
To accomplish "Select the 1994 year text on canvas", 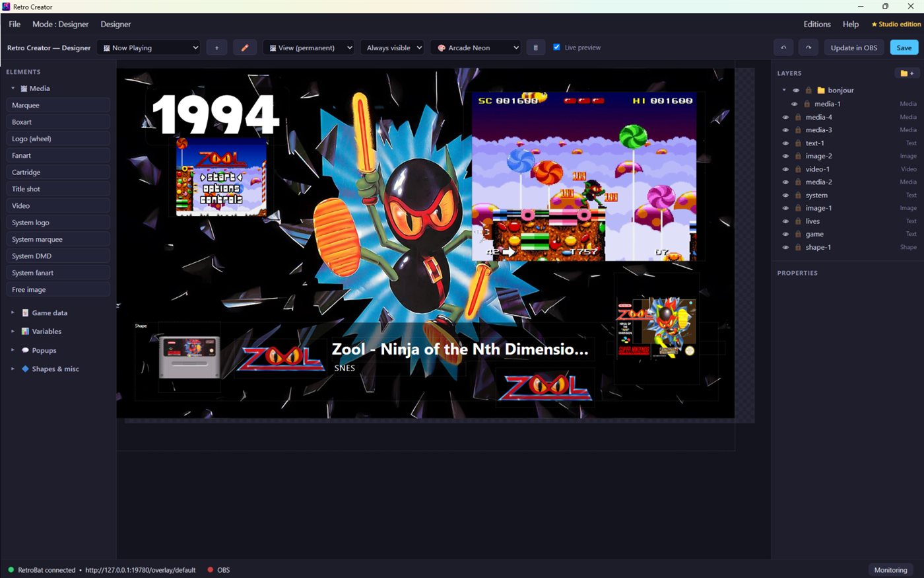I will [x=216, y=115].
